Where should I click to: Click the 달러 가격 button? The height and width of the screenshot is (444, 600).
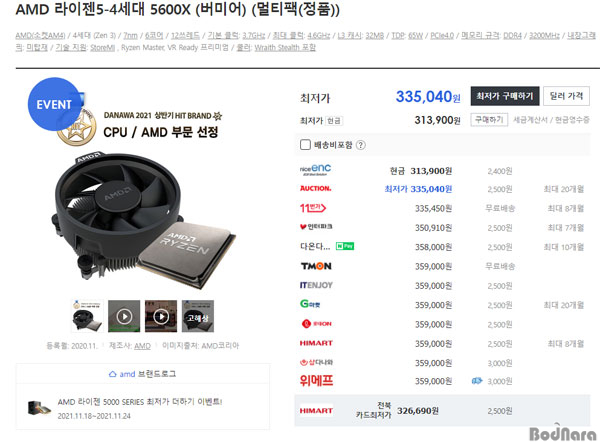click(x=566, y=96)
